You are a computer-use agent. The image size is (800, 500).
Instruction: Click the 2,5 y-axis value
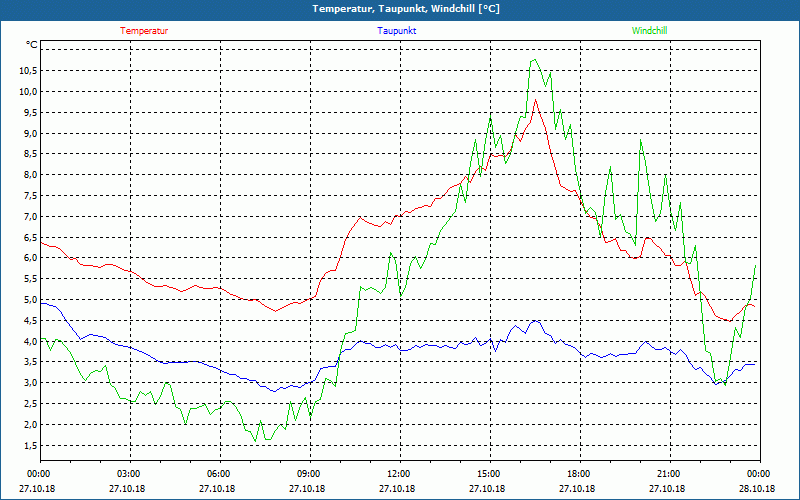coord(30,404)
